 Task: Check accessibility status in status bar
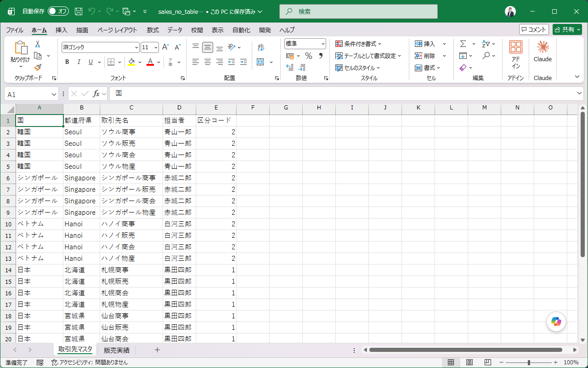point(89,362)
